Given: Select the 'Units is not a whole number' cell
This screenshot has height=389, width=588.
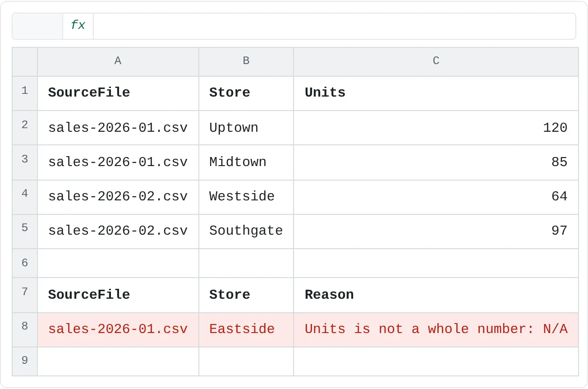Looking at the screenshot, I should pos(436,330).
